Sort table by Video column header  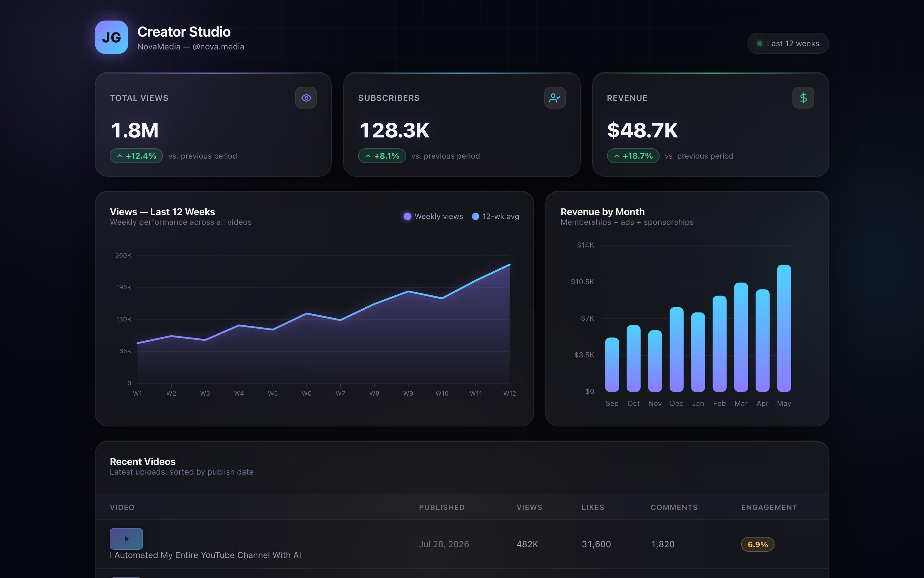coord(122,507)
